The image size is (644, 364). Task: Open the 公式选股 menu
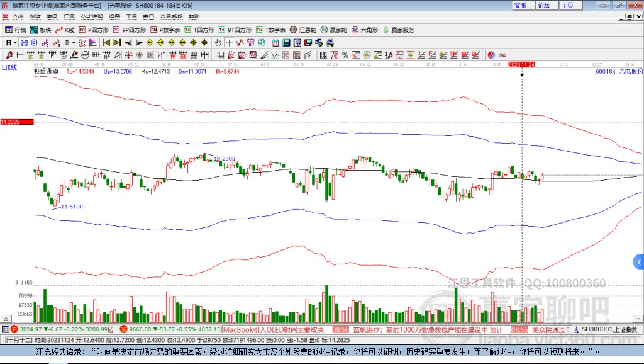pos(92,17)
